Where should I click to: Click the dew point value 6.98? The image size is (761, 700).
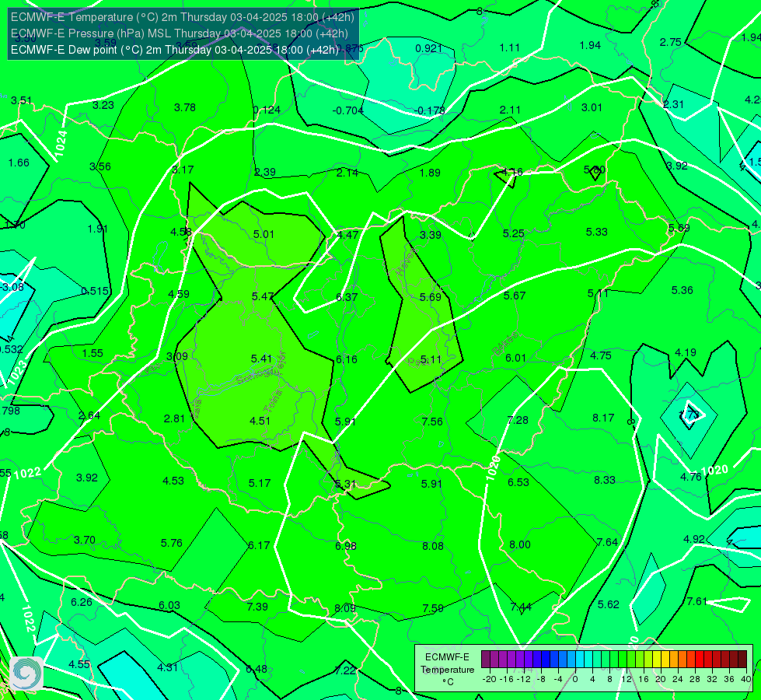click(x=346, y=546)
